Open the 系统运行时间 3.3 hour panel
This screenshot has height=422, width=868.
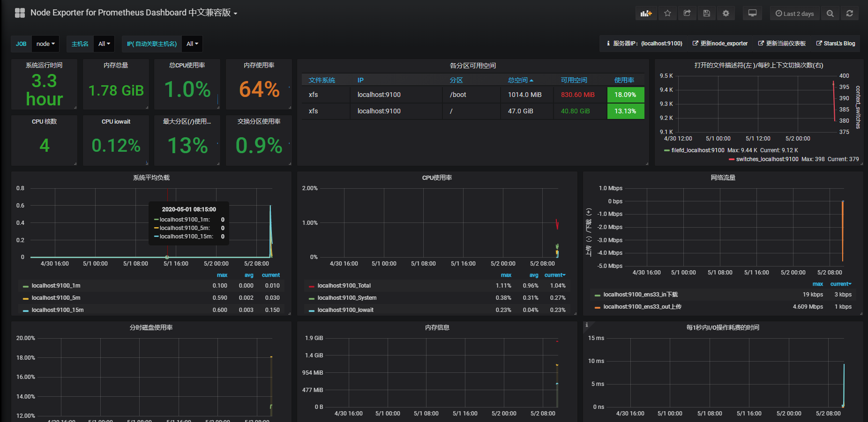(x=44, y=84)
